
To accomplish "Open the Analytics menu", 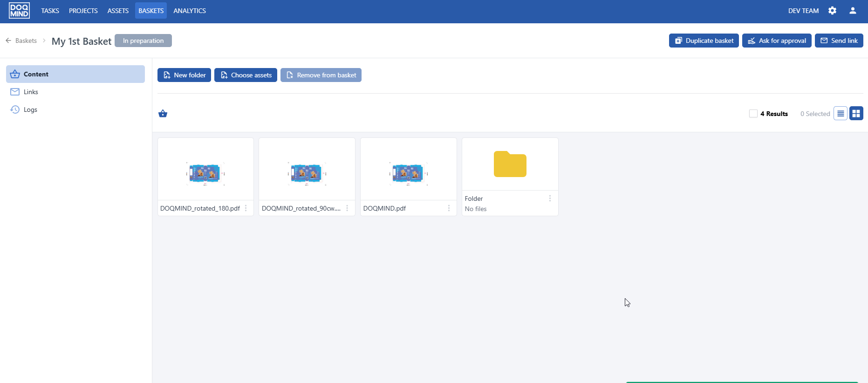I will [190, 11].
